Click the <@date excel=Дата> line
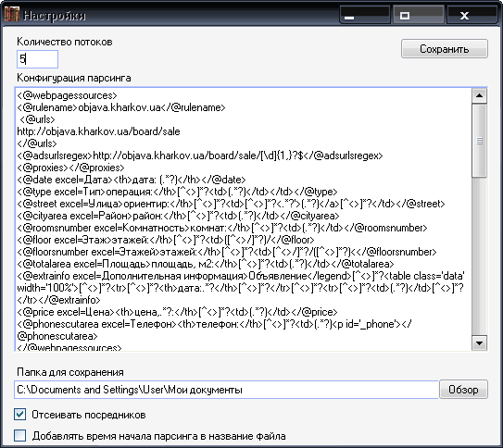This screenshot has height=448, width=503. 132,180
